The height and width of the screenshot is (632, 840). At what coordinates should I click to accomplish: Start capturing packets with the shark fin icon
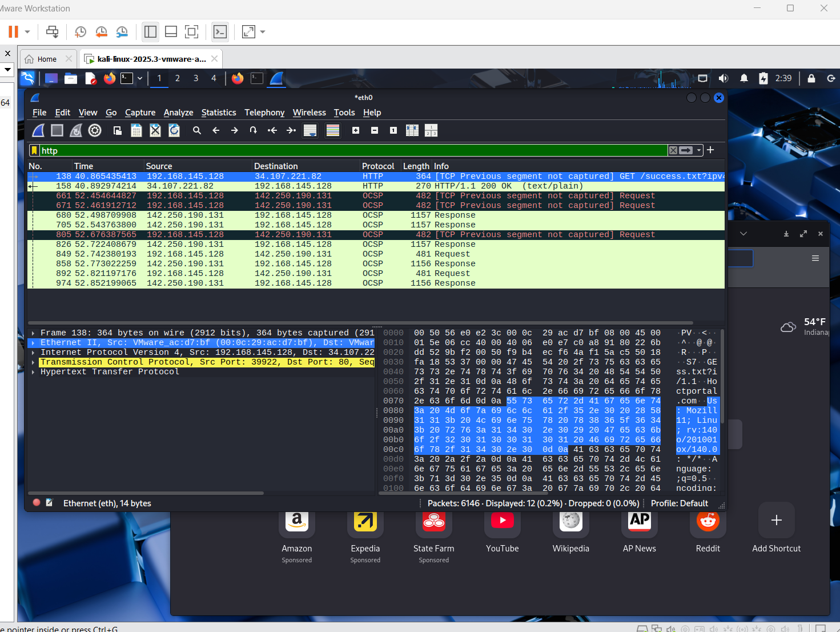38,131
